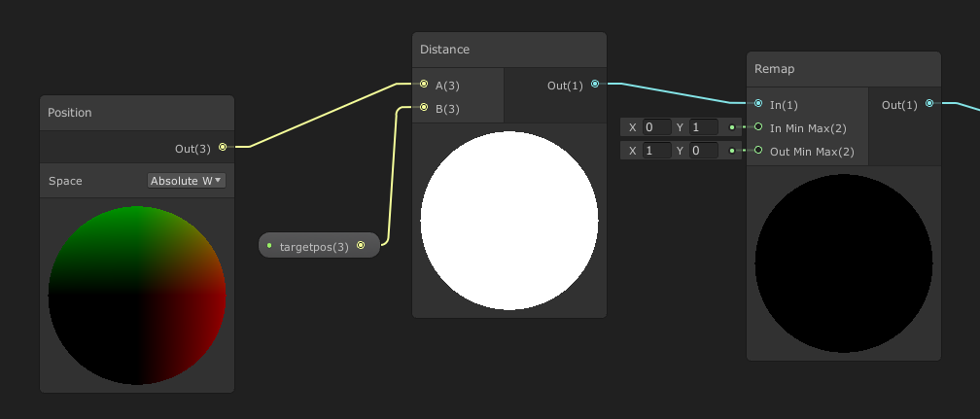Click the Remap In Min Max(2) port
Screen dimensions: 980x419
tap(758, 127)
